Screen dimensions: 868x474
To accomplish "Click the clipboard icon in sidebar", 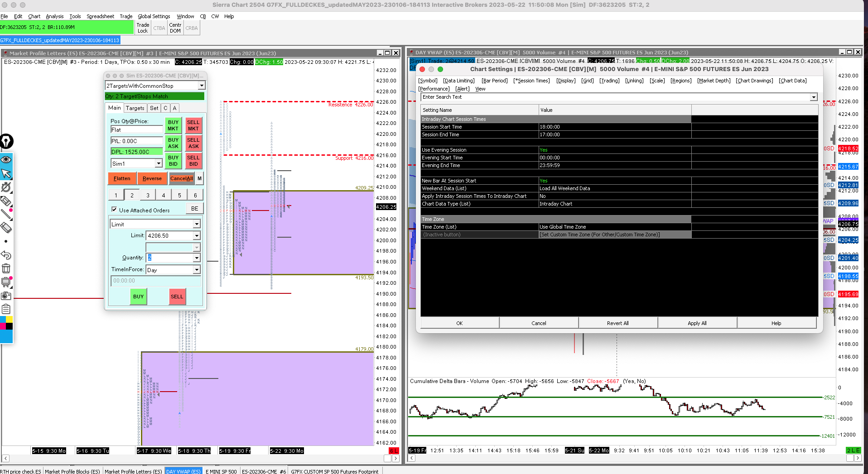I will tap(6, 309).
